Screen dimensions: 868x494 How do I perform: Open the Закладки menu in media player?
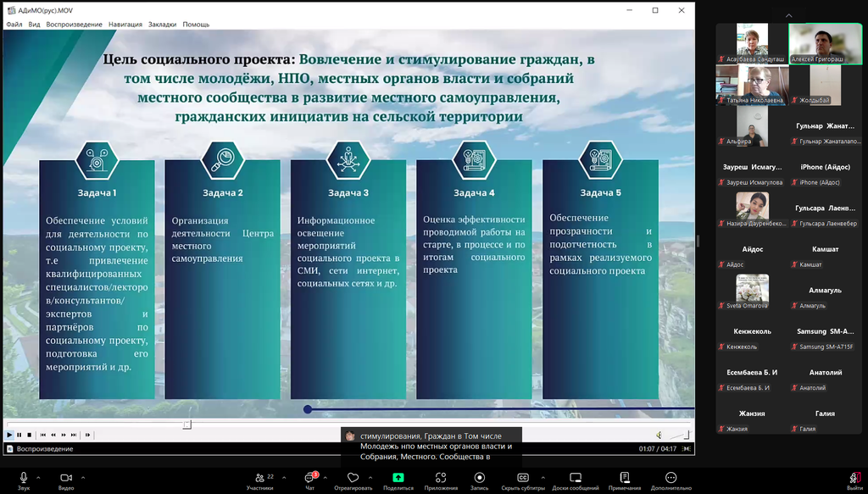pyautogui.click(x=162, y=25)
